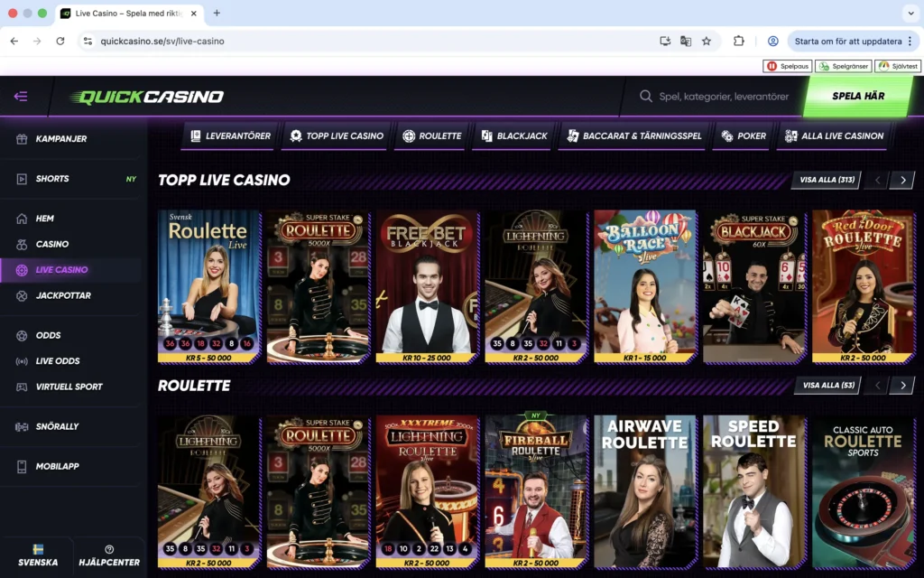The height and width of the screenshot is (578, 924).
Task: Start the Självtest assessment
Action: pyautogui.click(x=897, y=65)
